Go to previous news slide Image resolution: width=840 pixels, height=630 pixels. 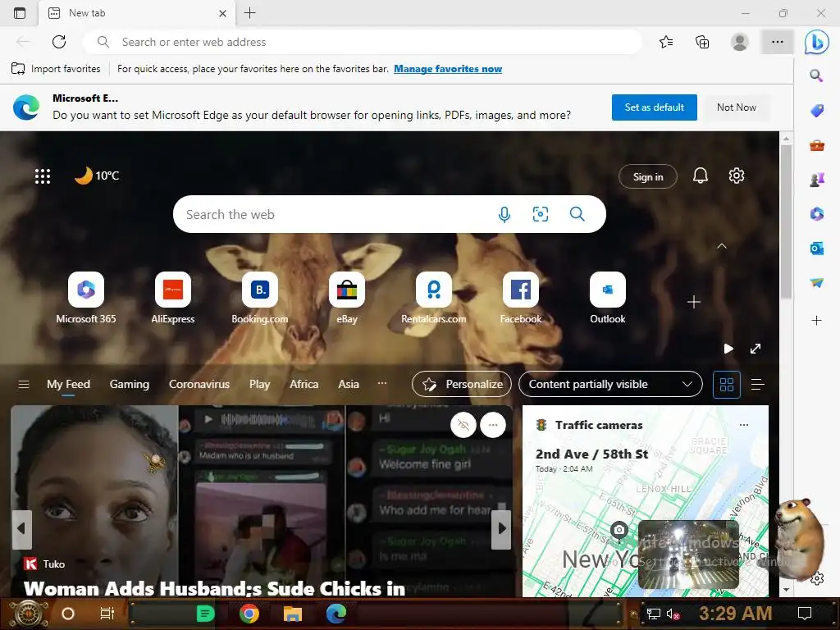tap(21, 529)
